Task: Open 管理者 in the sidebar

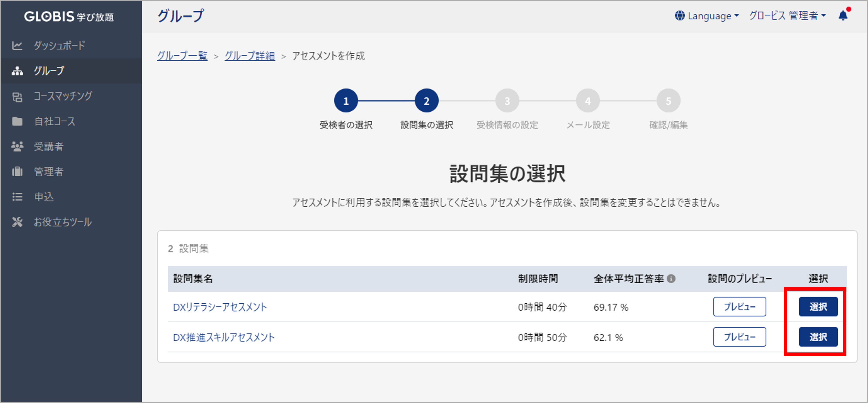Action: click(71, 172)
